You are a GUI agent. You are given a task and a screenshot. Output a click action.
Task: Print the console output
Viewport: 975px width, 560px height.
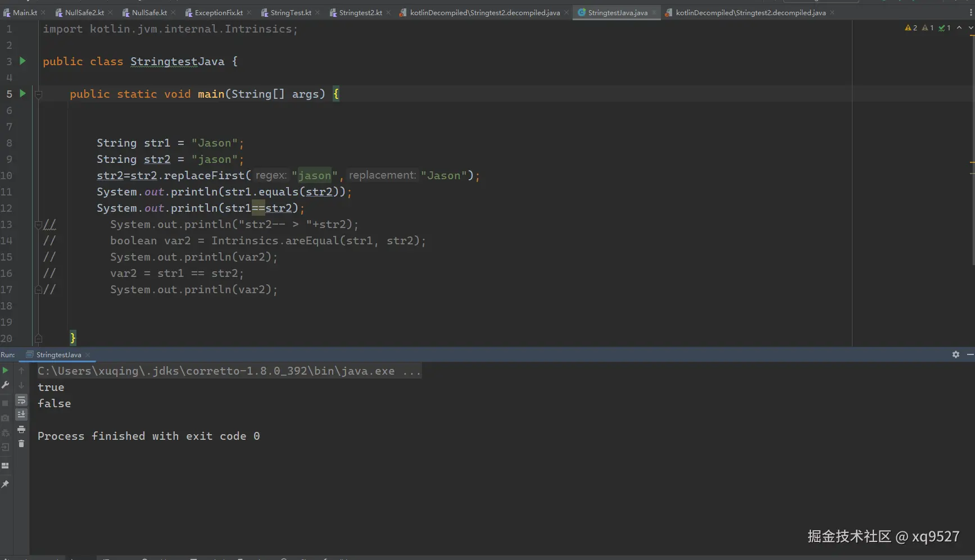point(21,429)
